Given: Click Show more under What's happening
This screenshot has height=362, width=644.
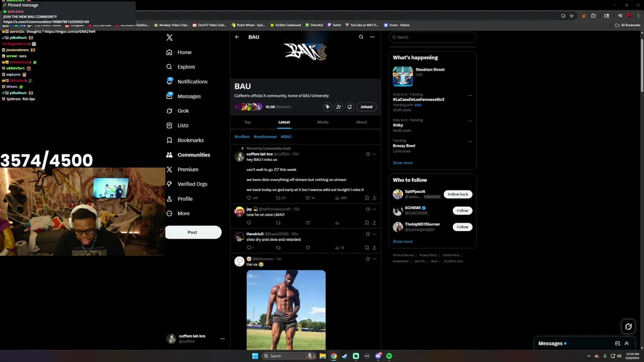Looking at the screenshot, I should (x=403, y=163).
